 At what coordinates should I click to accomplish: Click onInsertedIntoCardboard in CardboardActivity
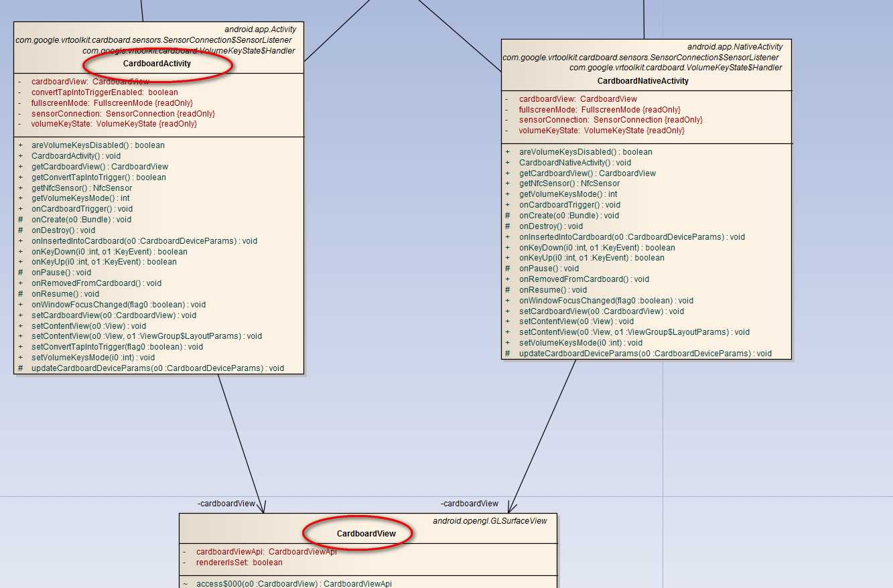click(x=144, y=241)
